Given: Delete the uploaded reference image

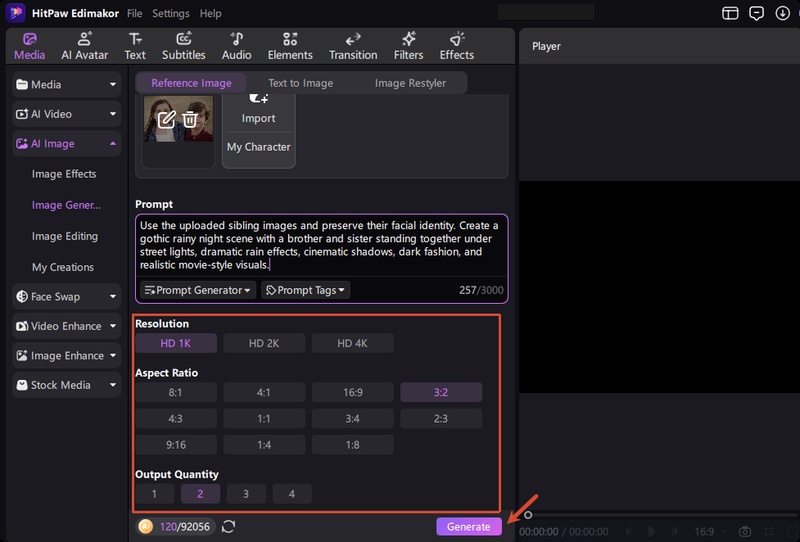Looking at the screenshot, I should pos(190,119).
